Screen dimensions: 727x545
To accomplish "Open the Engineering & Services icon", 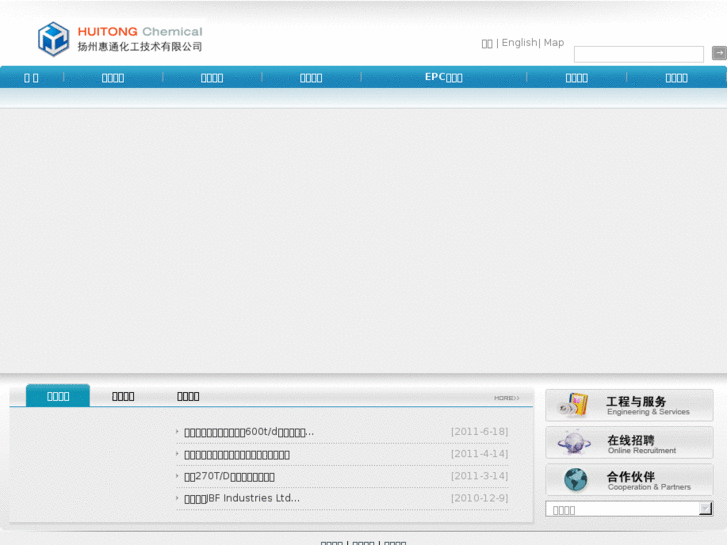I will point(574,405).
